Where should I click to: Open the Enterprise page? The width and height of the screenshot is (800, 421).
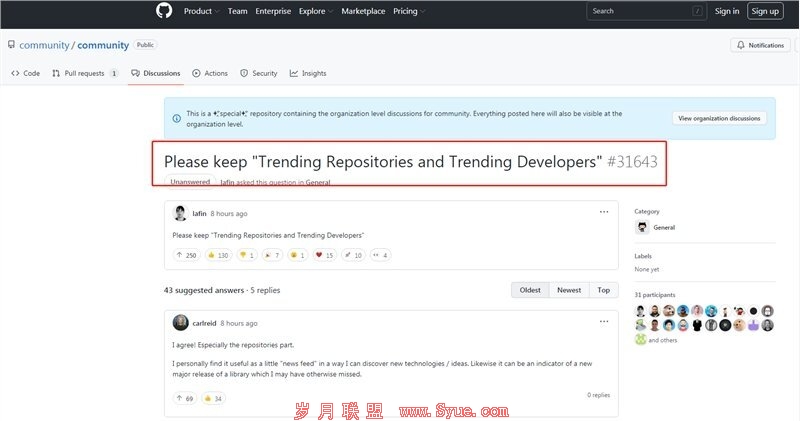click(x=273, y=11)
